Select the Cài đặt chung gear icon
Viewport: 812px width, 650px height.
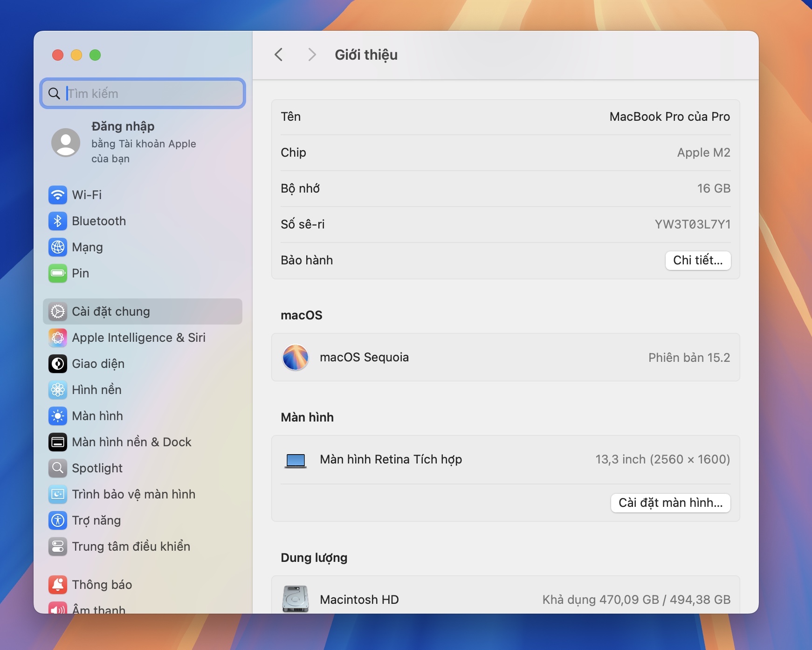click(58, 311)
